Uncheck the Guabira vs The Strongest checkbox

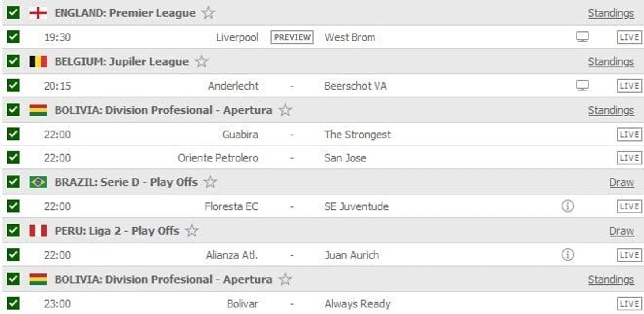tap(13, 134)
